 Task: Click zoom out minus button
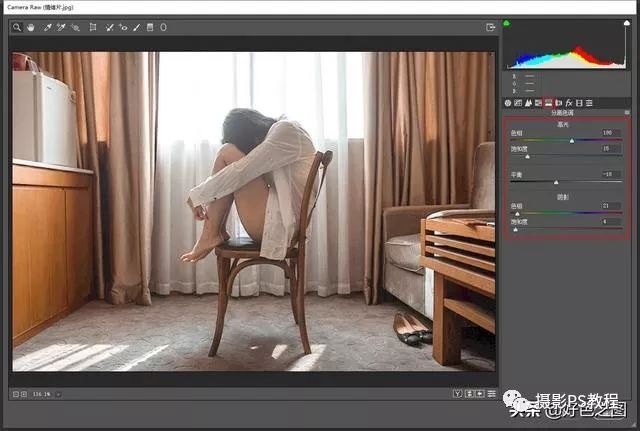16,394
